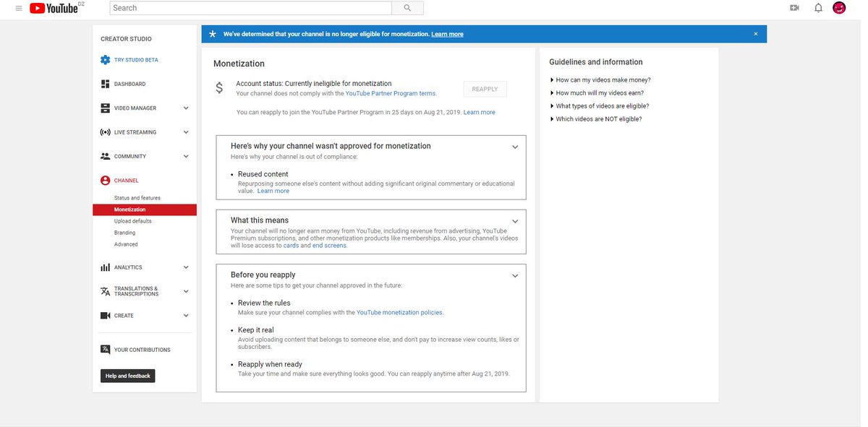Click the 'Reused content' bullet text
This screenshot has height=427, width=868.
coord(263,174)
